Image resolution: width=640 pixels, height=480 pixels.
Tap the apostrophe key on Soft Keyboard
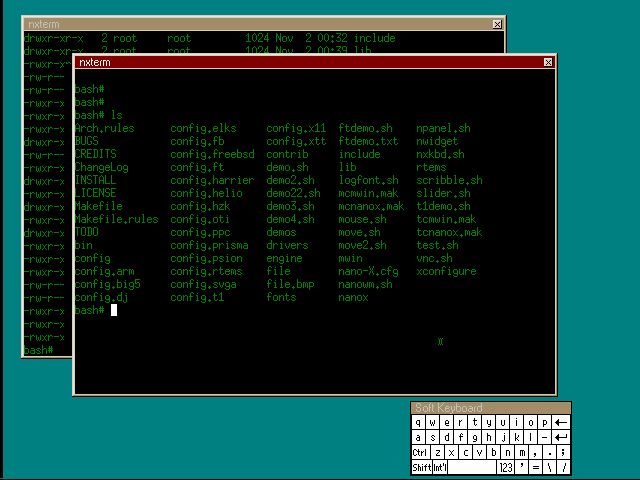(x=522, y=467)
